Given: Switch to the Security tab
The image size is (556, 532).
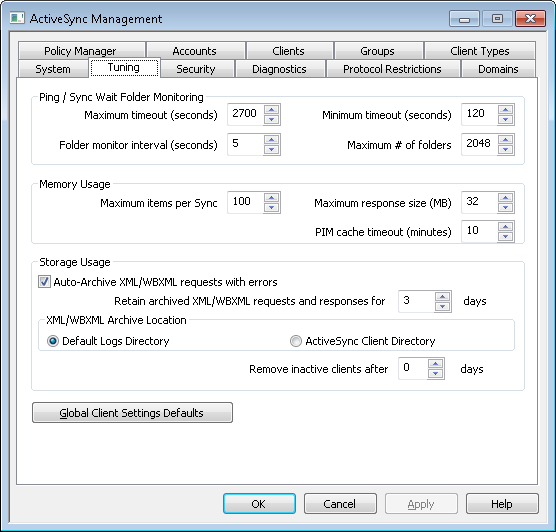Looking at the screenshot, I should click(196, 69).
